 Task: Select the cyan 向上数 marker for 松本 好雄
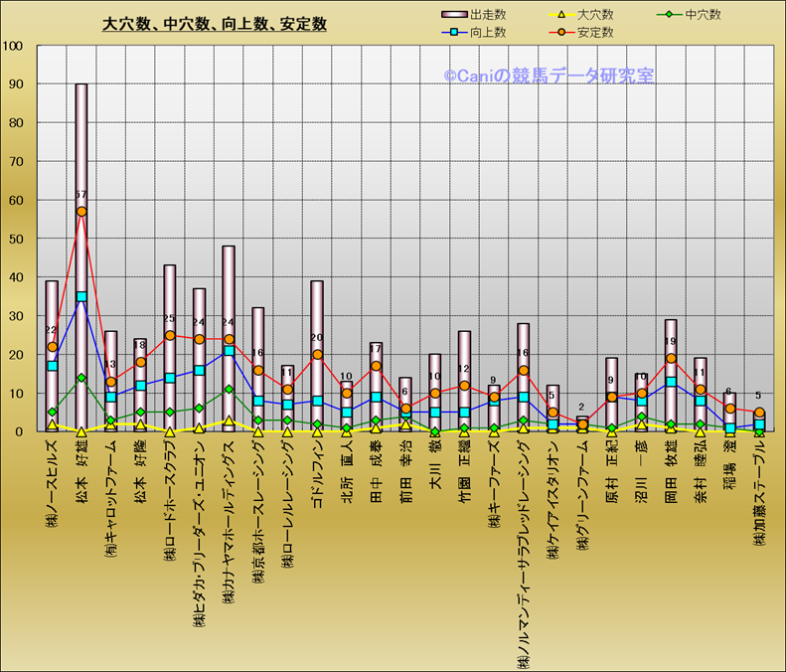[81, 296]
